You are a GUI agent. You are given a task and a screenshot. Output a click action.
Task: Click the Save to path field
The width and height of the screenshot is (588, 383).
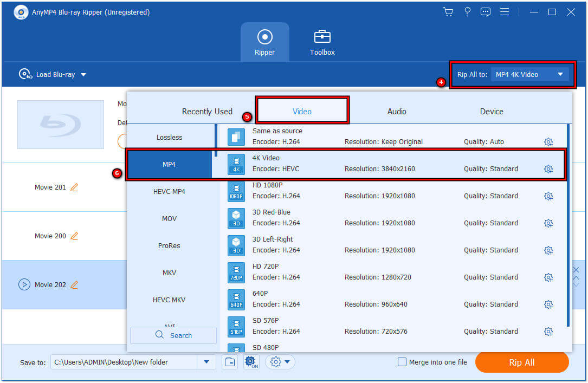pos(124,362)
